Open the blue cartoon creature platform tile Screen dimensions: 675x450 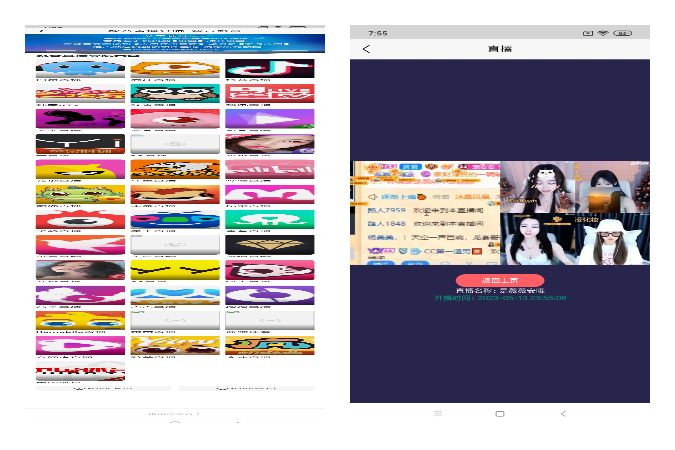pyautogui.click(x=80, y=69)
